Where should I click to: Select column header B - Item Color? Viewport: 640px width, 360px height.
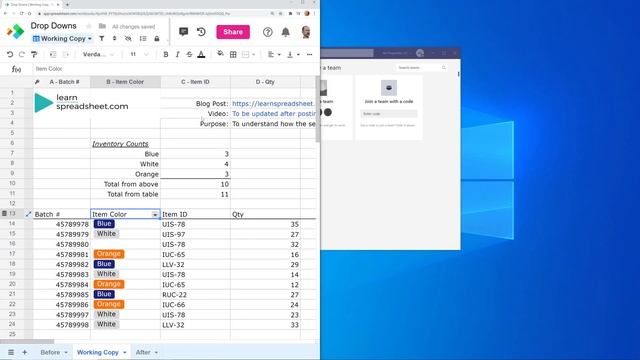click(125, 82)
